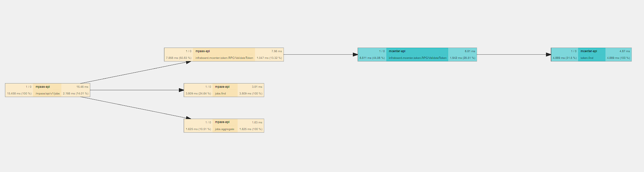Select the mcenter-api ValidateToken operation label
Viewport: 644px width, 172px height.
coord(417,58)
